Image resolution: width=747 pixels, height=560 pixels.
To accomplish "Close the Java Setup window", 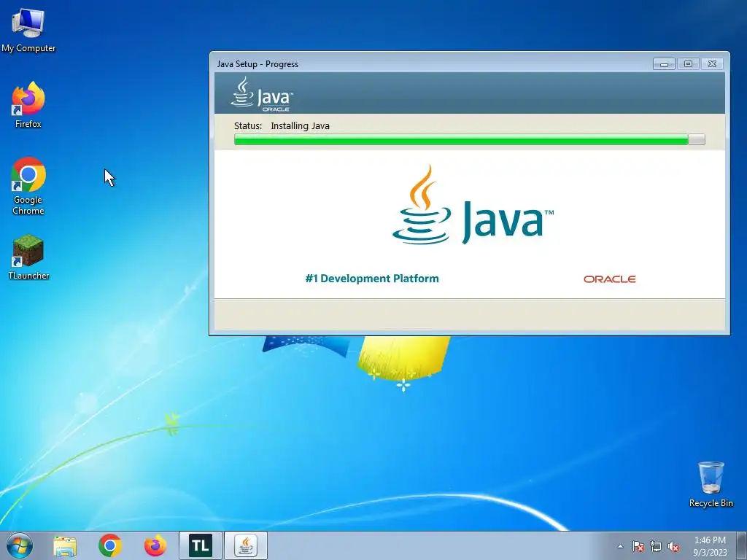I will click(712, 64).
